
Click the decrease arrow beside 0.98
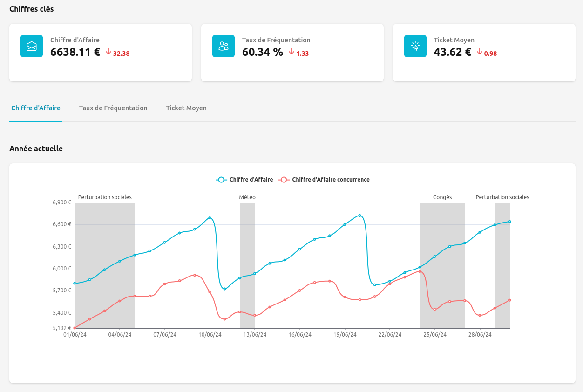tap(480, 53)
